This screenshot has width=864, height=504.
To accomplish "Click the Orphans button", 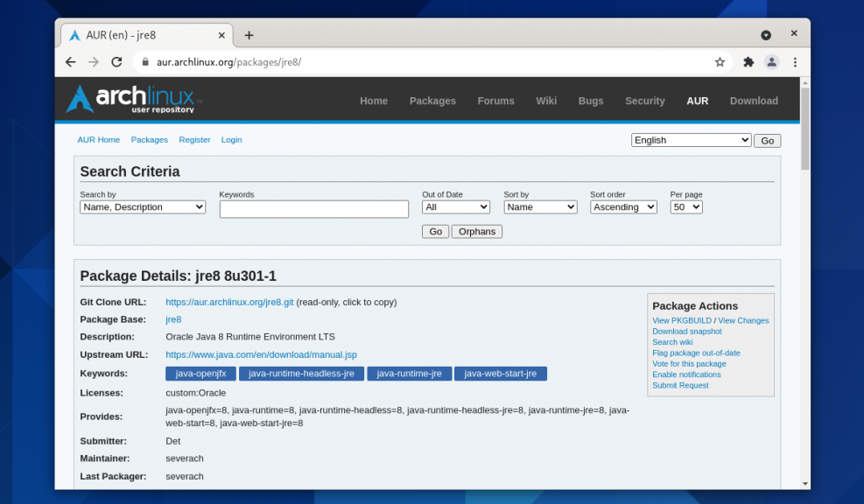I will [476, 231].
